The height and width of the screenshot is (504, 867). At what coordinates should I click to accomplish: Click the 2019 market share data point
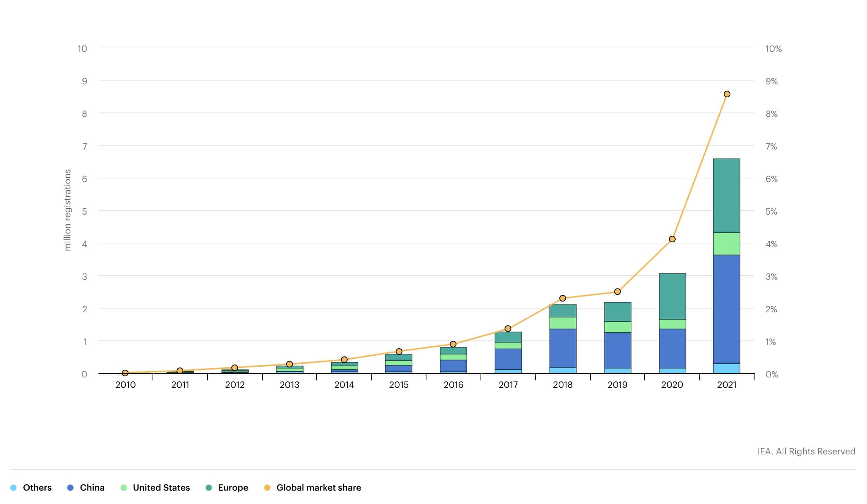[617, 292]
